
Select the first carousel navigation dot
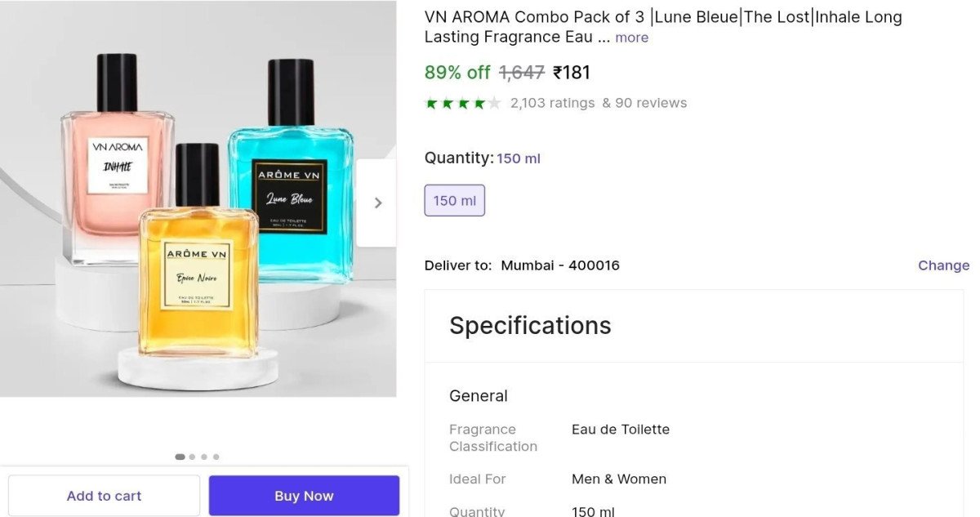point(180,457)
